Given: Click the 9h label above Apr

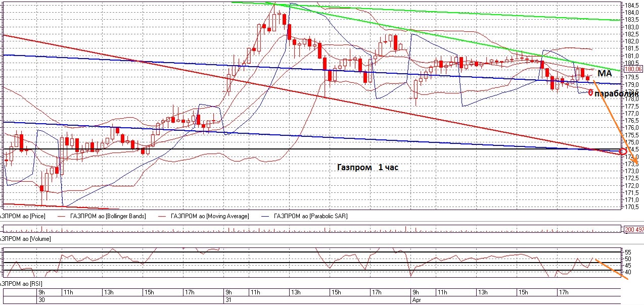Looking at the screenshot, I should pos(416,292).
